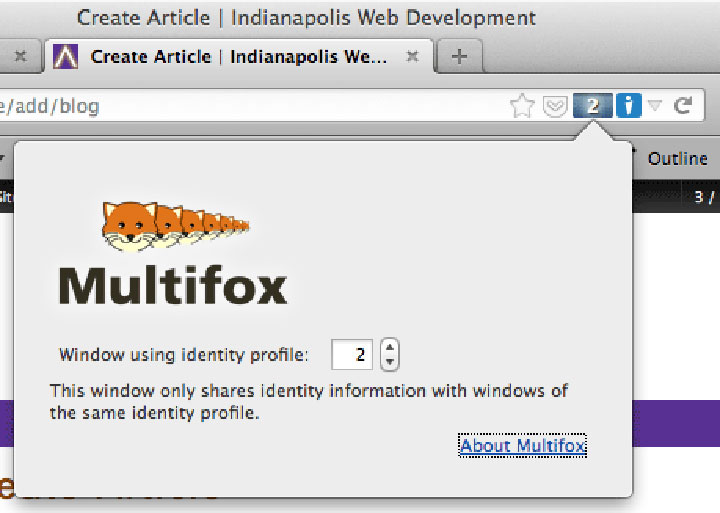Click the Outline toolbar item
This screenshot has width=720, height=513.
pyautogui.click(x=677, y=159)
